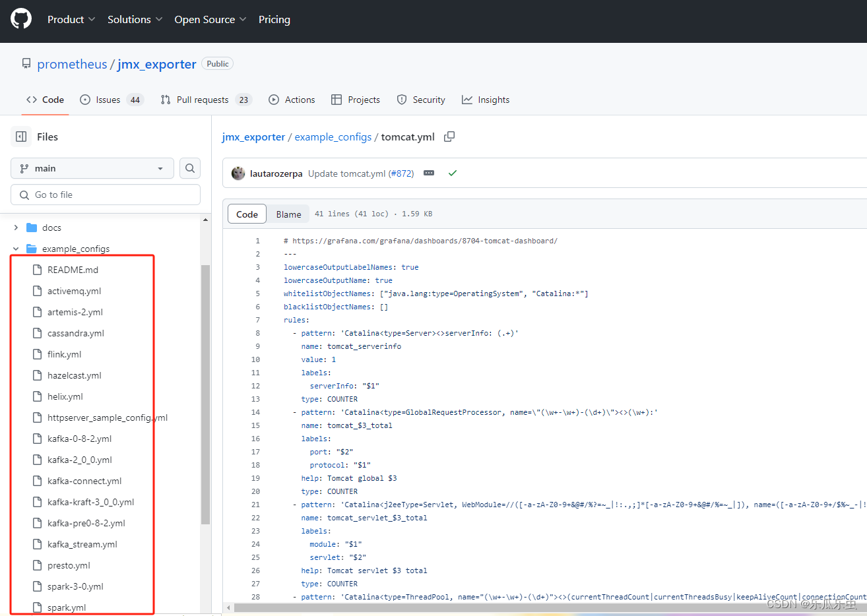Expand commit message ellipsis button
This screenshot has width=867, height=616.
pyautogui.click(x=429, y=173)
